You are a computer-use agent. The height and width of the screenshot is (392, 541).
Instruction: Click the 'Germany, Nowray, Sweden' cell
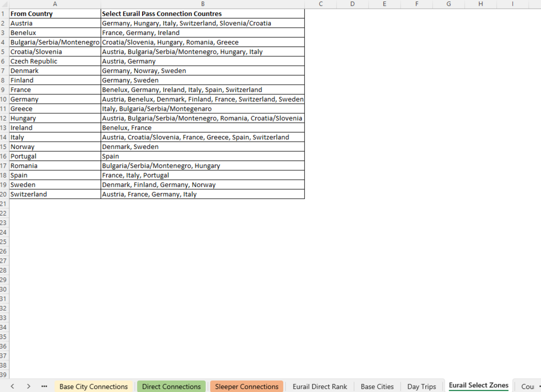202,70
